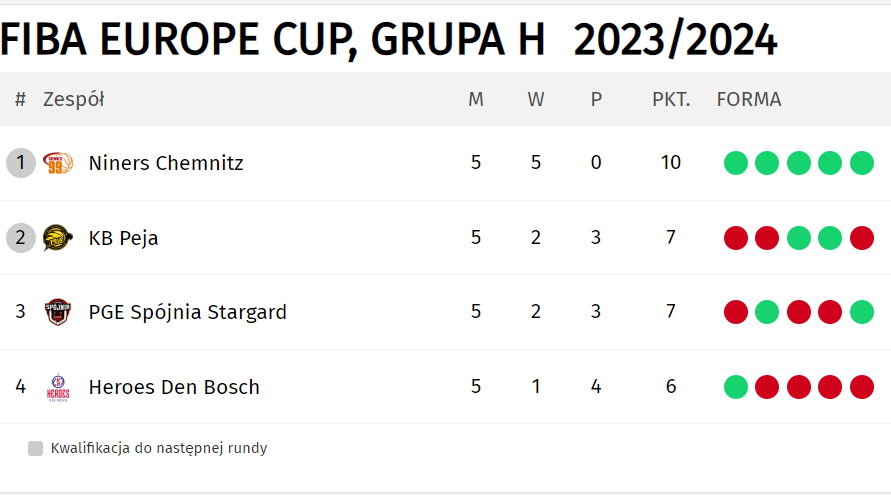Click the rank 2 position badge
The width and height of the screenshot is (891, 495).
tap(20, 238)
